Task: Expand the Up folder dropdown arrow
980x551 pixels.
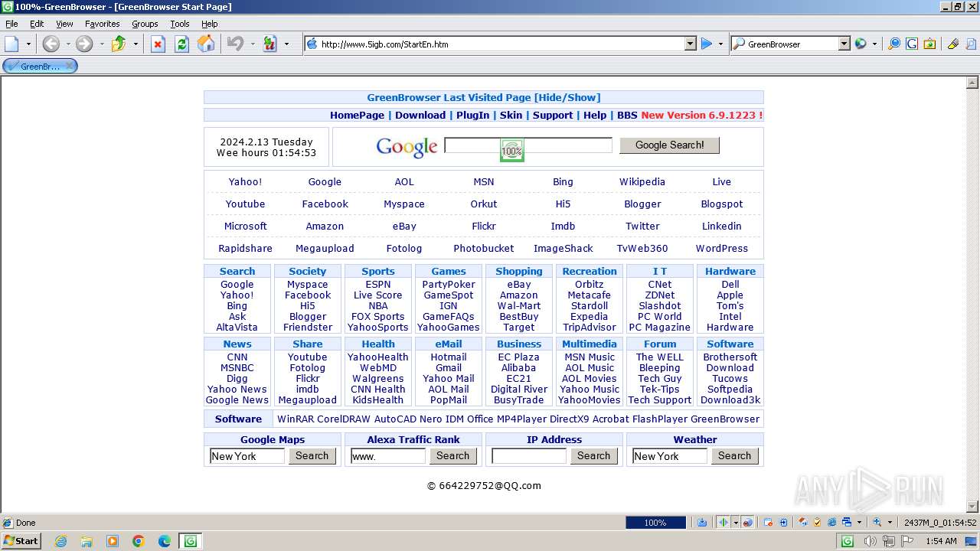Action: click(x=136, y=44)
